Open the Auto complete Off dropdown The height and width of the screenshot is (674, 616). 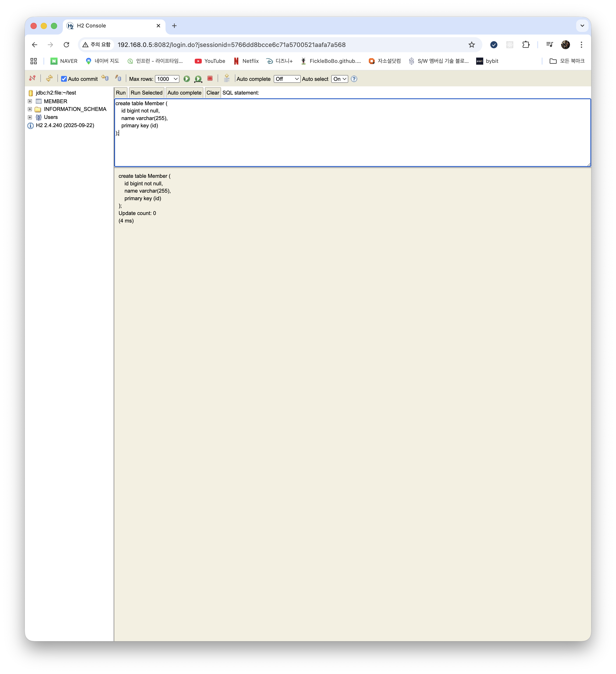[287, 79]
